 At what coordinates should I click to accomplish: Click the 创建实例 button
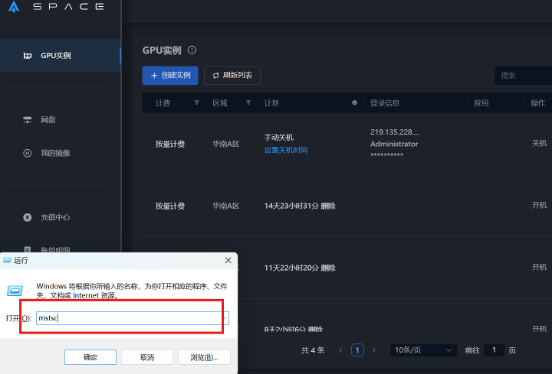coord(170,75)
